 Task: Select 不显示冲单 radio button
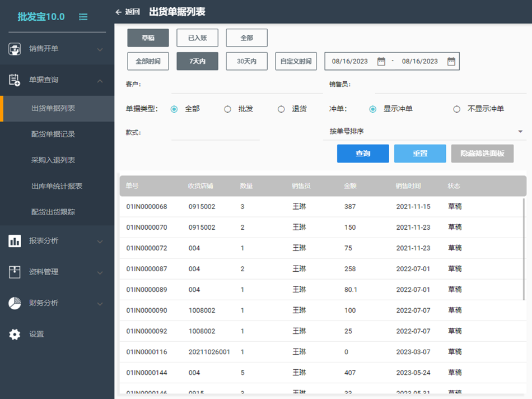pos(457,109)
